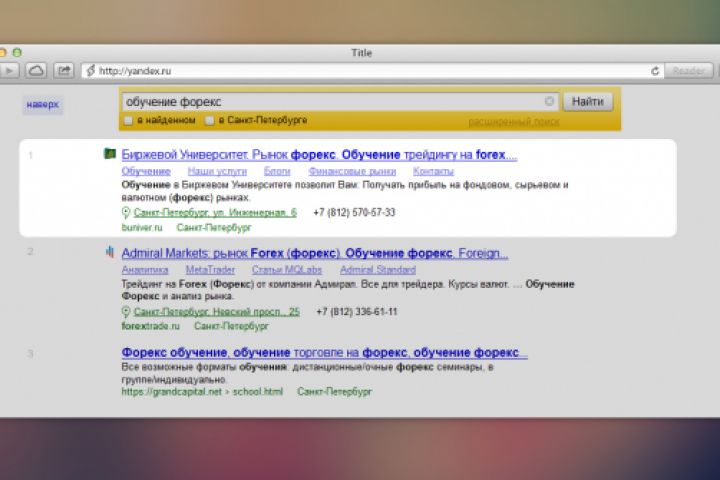The width and height of the screenshot is (720, 480).
Task: Open the Контакты sitelink
Action: pyautogui.click(x=433, y=171)
